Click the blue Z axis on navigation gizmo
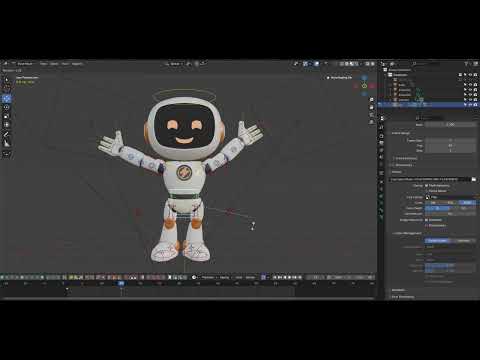 [364, 78]
